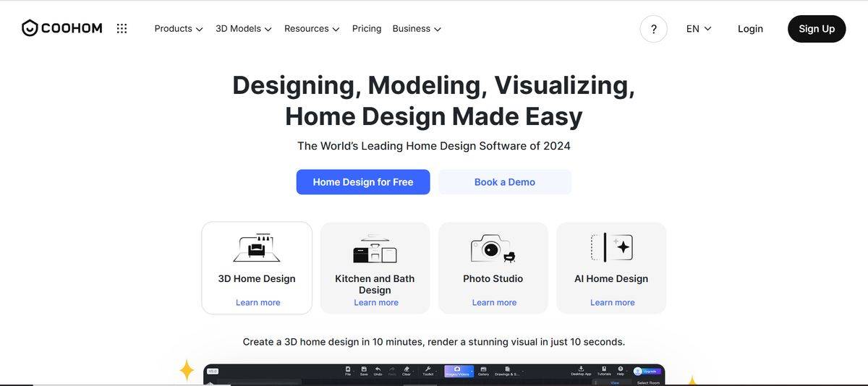Select the 3D Home Design sofa icon

[257, 248]
